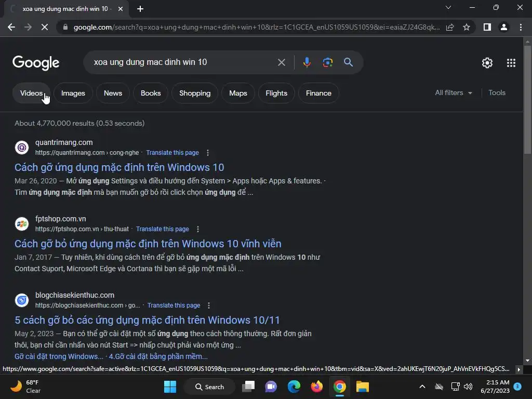
Task: Open a new browser tab
Action: [x=140, y=9]
